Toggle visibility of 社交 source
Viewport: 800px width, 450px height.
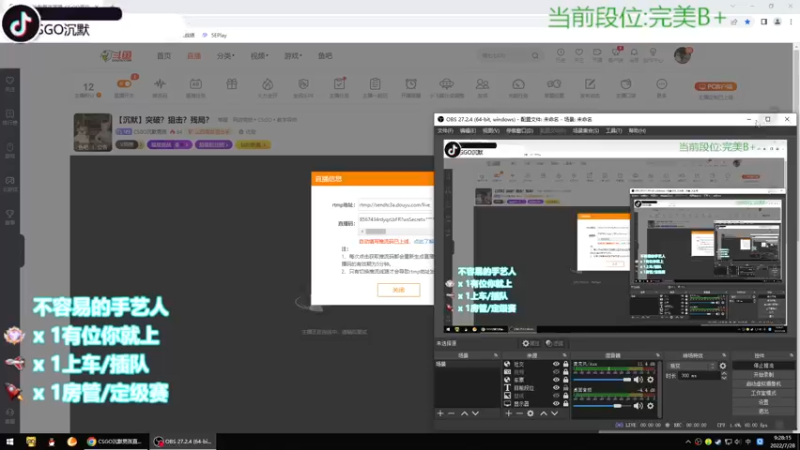[556, 364]
